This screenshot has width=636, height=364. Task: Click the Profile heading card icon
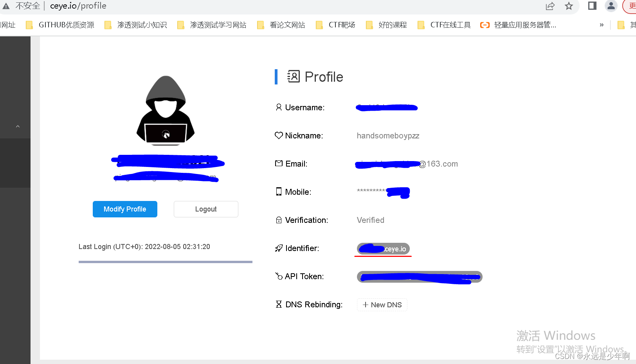293,77
